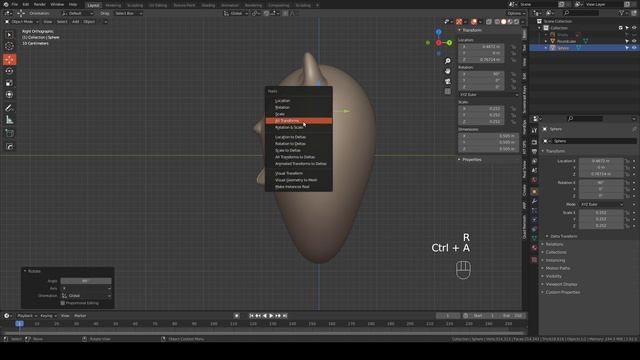Toggle X-ray display in viewport header
Image resolution: width=640 pixels, height=360 pixels.
[x=489, y=22]
